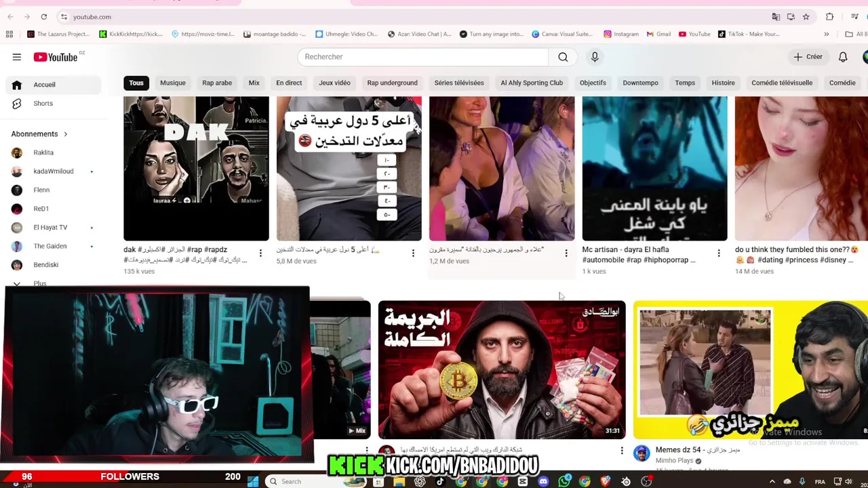Select the Jeux vidéo filter chip
Screen dimensions: 868x488
[x=334, y=83]
